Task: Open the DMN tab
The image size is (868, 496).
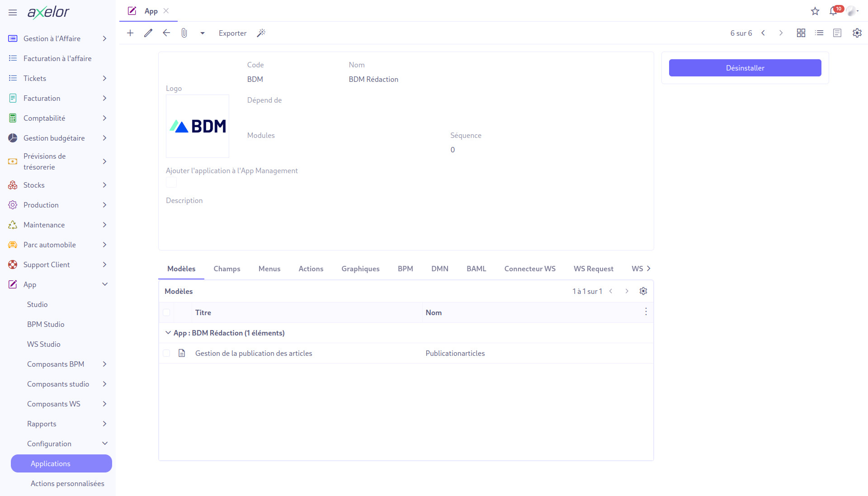Action: coord(440,269)
